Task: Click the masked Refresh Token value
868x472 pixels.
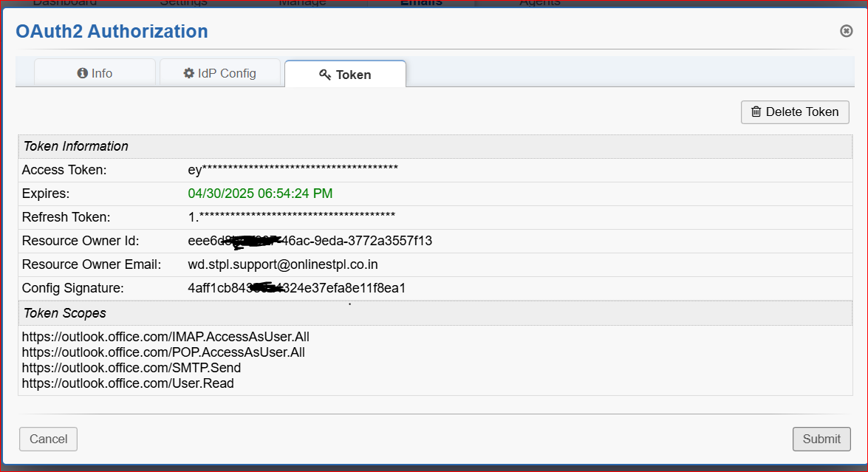Action: (x=291, y=217)
